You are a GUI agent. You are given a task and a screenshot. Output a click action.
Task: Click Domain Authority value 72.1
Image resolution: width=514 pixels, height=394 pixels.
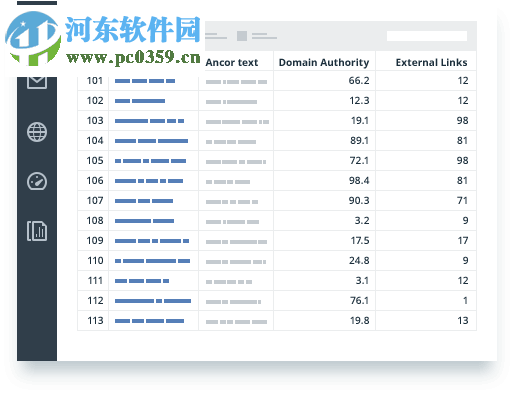click(359, 161)
